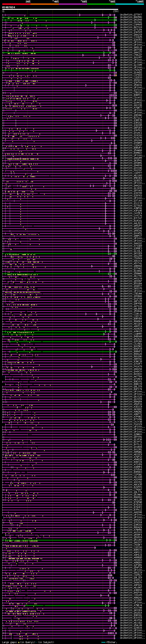Click the orange ~40% identity legend bar
146x644 pixels.
45,4
